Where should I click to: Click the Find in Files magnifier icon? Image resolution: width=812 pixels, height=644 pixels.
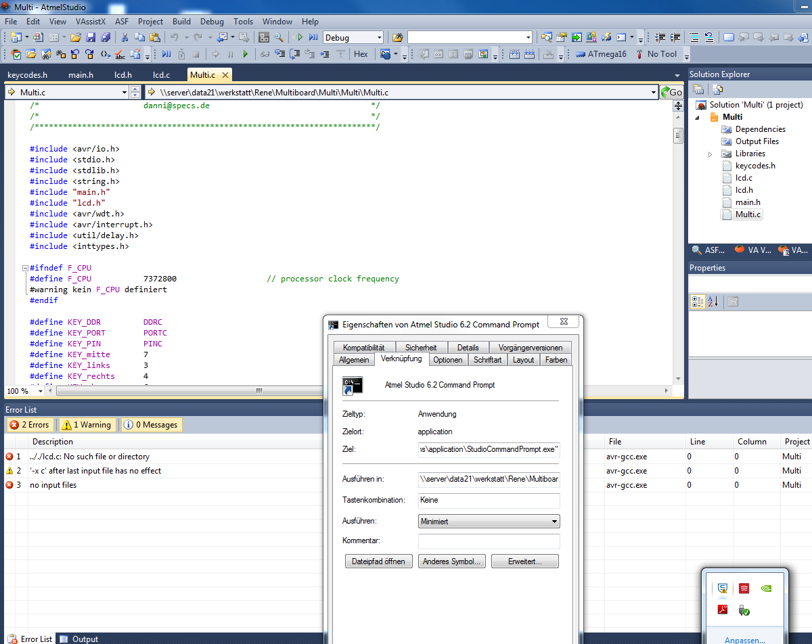(278, 37)
